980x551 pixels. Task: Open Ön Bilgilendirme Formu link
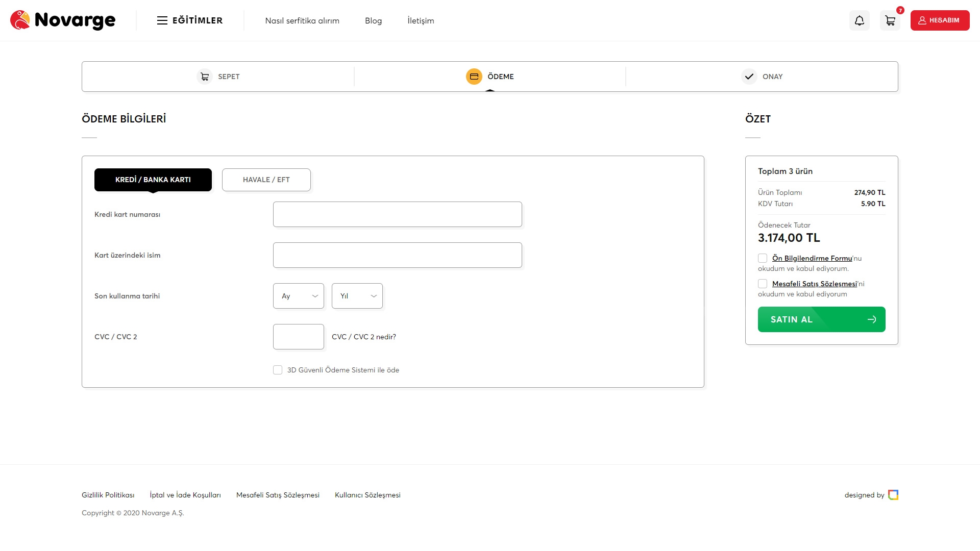click(812, 258)
